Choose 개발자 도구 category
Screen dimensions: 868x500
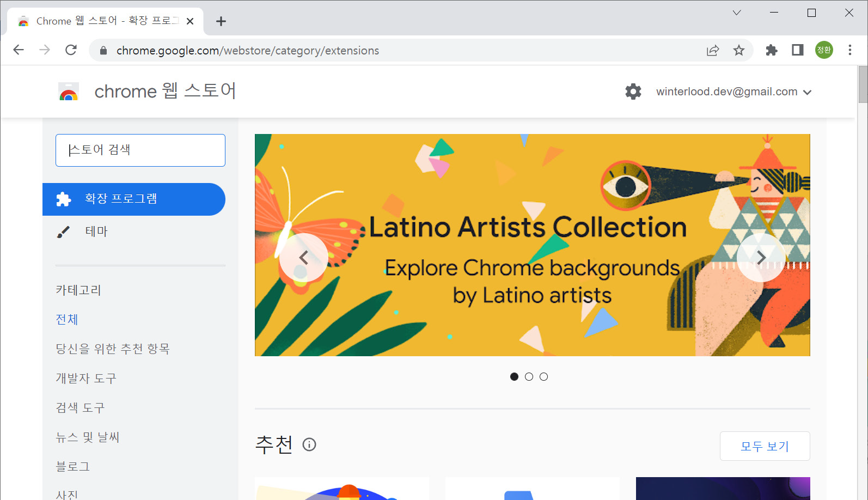[86, 379]
